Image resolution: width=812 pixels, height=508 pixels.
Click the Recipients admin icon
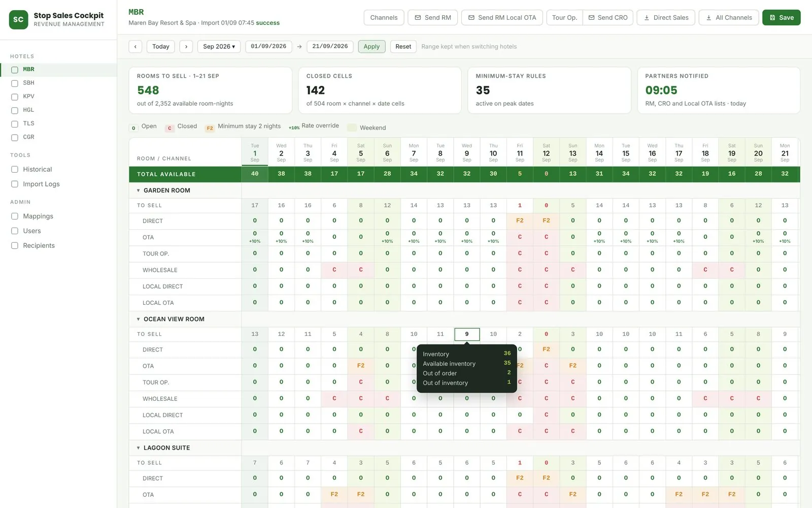click(15, 246)
